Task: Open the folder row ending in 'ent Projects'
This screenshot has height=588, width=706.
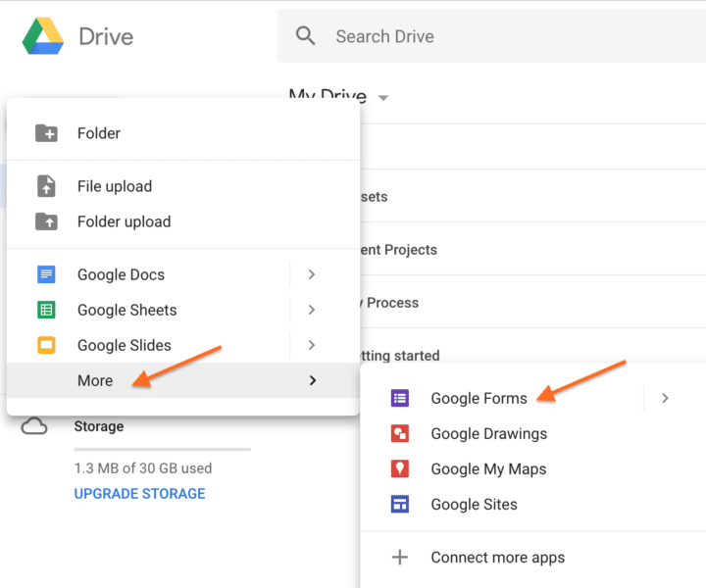Action: [533, 249]
